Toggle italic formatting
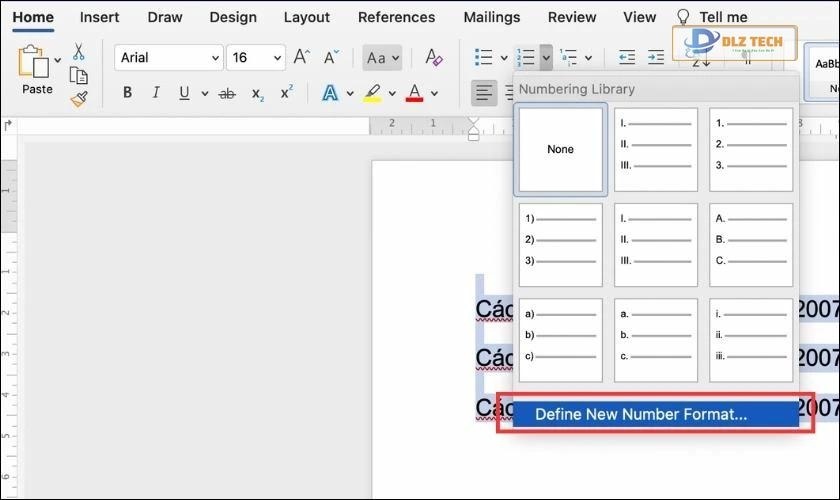Image resolution: width=840 pixels, height=500 pixels. click(155, 93)
